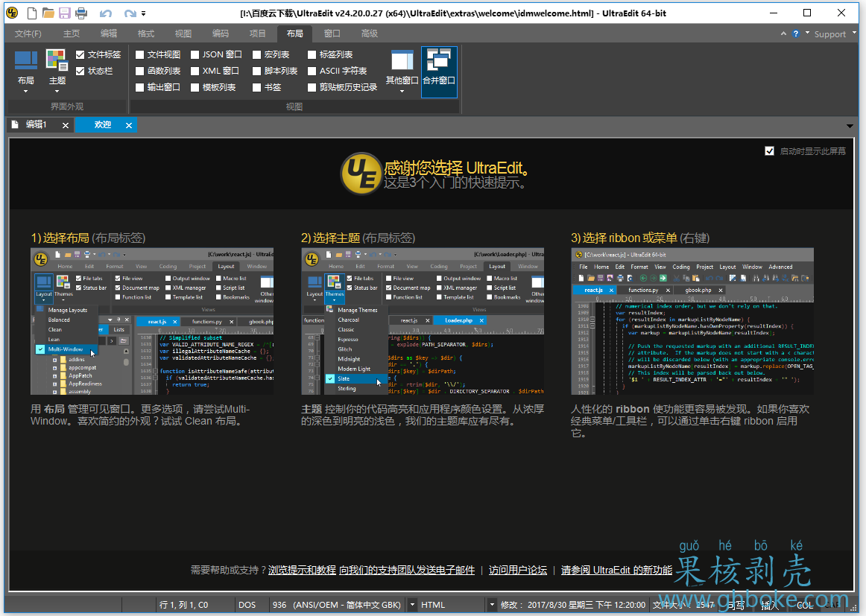
Task: Switch to the 主页 ribbon tab
Action: coord(72,34)
